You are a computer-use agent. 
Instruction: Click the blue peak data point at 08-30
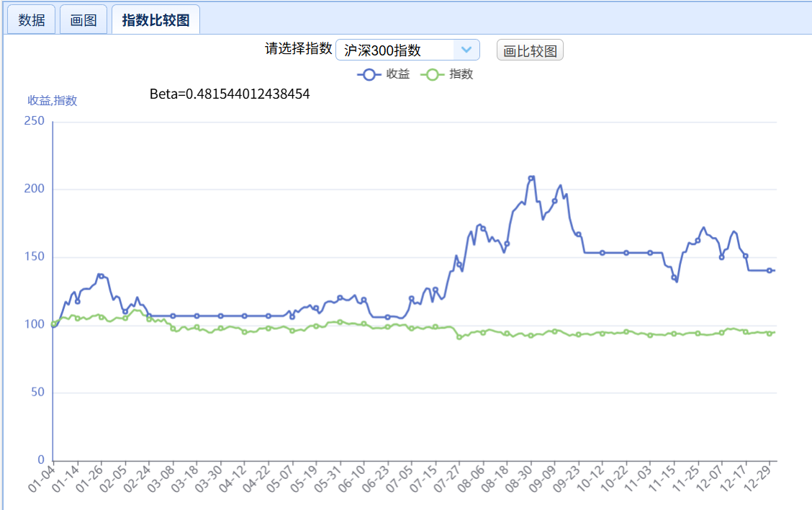[531, 178]
